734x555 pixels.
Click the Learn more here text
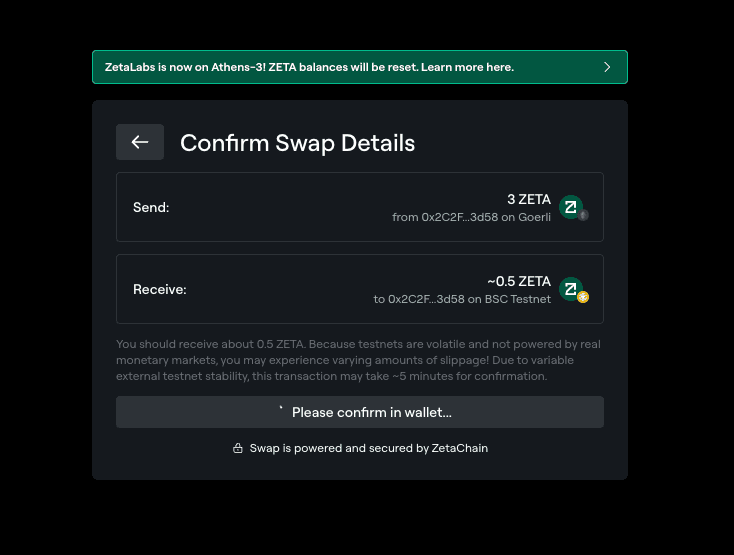click(467, 67)
